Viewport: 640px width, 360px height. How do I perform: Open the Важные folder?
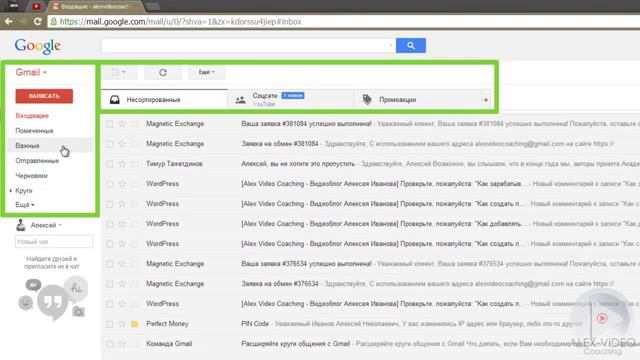click(27, 146)
